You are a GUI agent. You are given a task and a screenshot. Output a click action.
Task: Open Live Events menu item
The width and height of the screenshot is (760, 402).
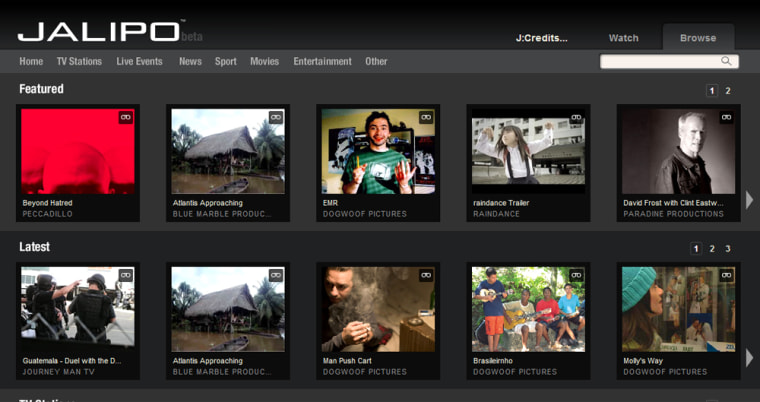(140, 62)
